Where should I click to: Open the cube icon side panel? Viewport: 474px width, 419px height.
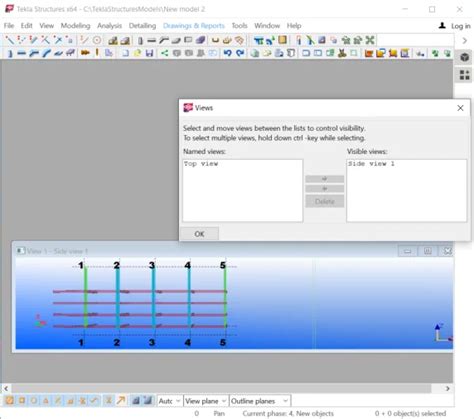pyautogui.click(x=464, y=57)
